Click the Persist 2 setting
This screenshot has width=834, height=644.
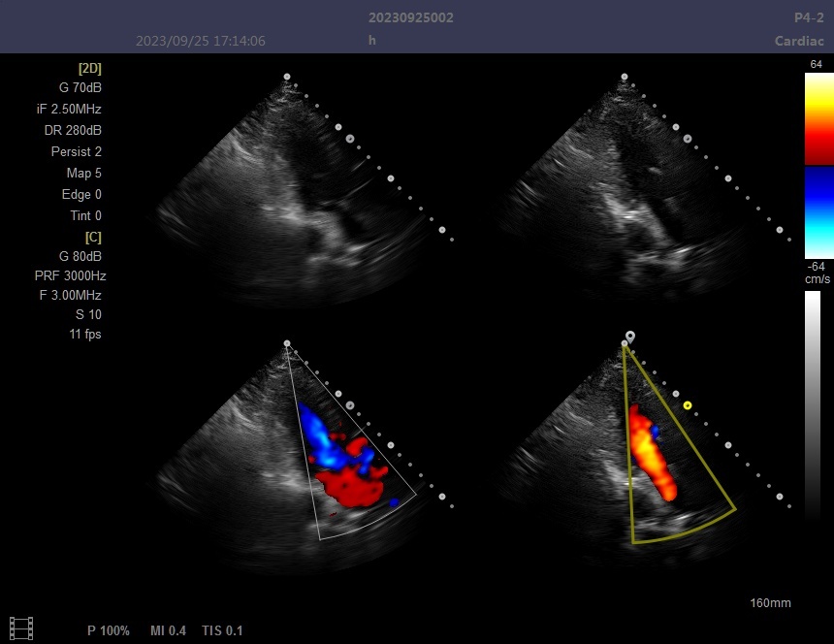pyautogui.click(x=76, y=151)
